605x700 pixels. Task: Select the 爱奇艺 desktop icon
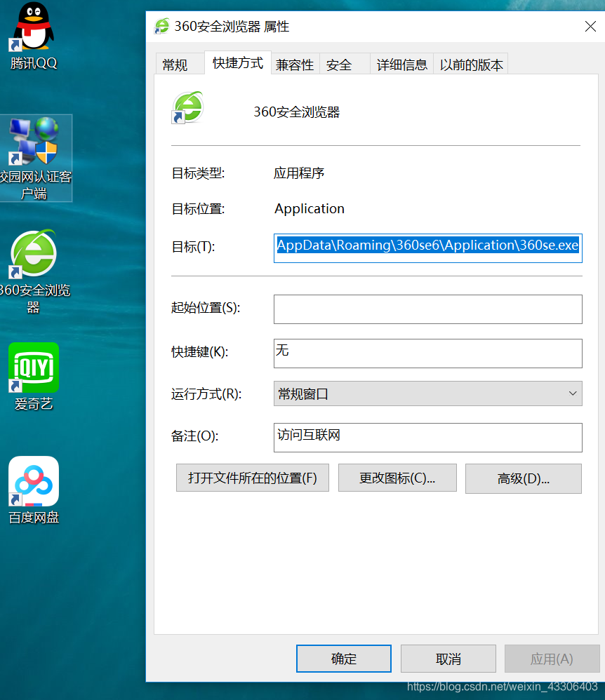pyautogui.click(x=34, y=377)
